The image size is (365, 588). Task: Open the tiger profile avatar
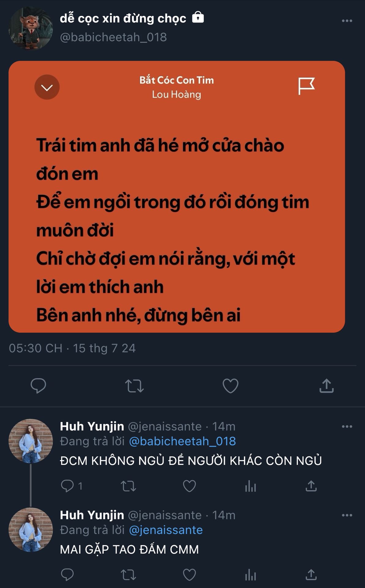click(x=31, y=28)
